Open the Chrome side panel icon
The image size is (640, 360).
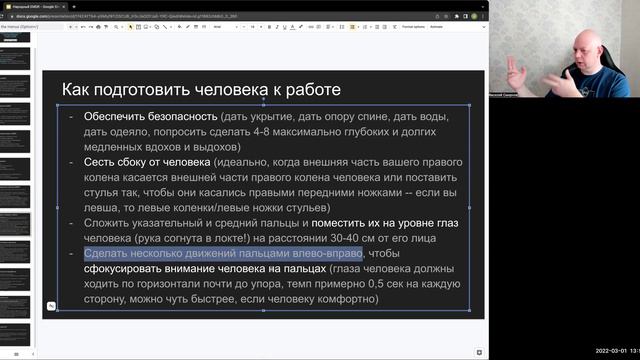(465, 16)
